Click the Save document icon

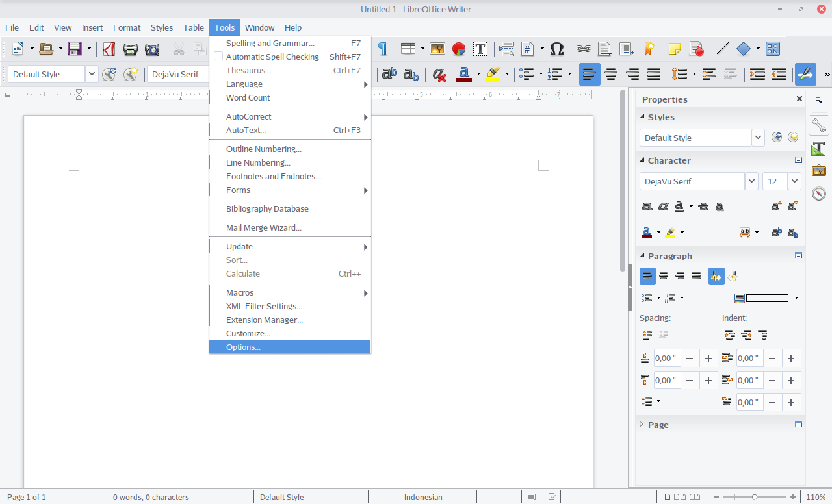(74, 49)
